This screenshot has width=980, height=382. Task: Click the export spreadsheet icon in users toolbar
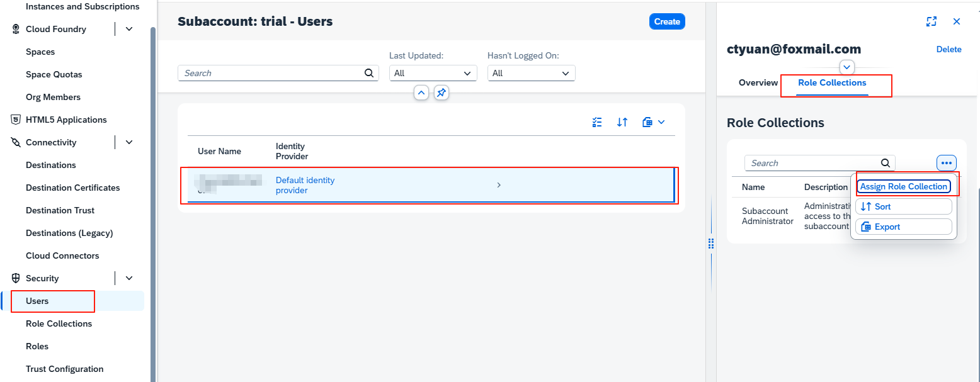(647, 122)
